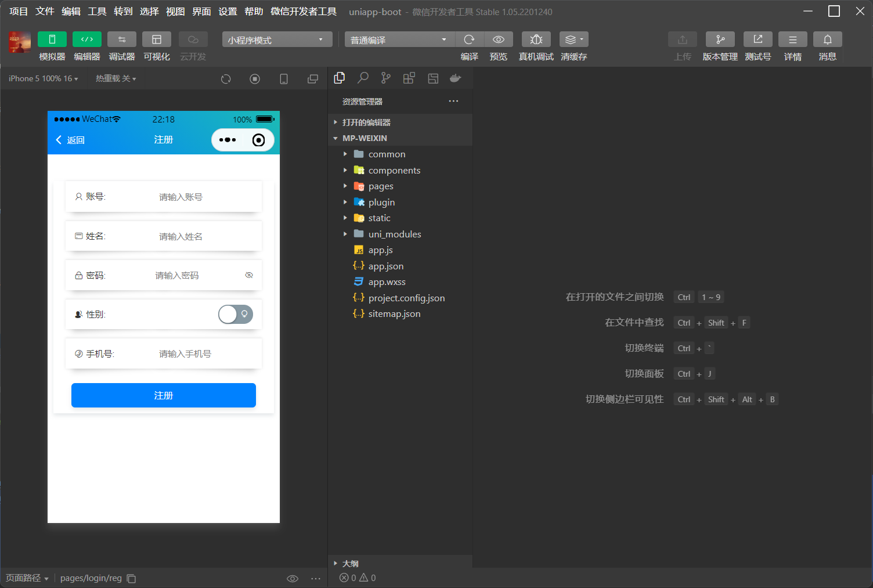Click the Preview eye icon
This screenshot has width=873, height=588.
499,39
